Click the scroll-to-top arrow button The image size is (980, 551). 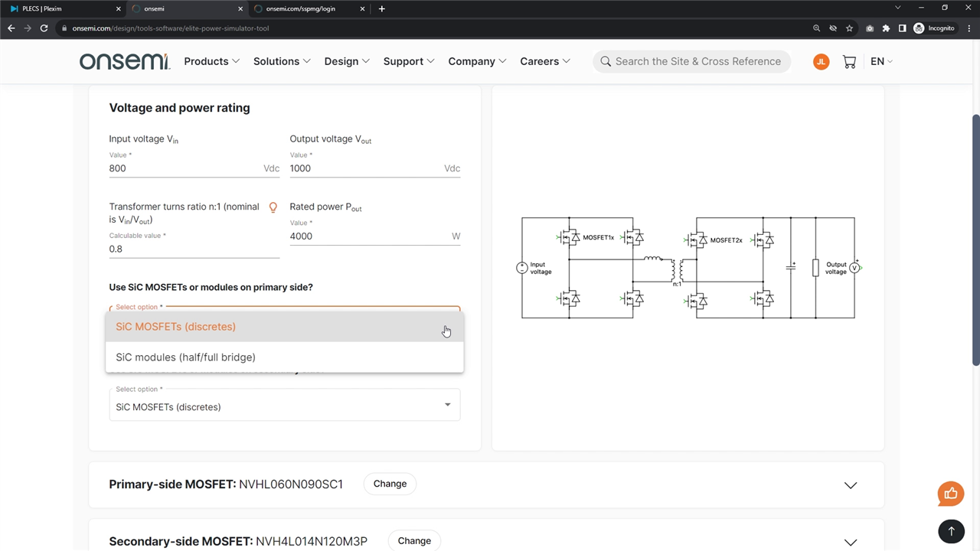pos(951,531)
